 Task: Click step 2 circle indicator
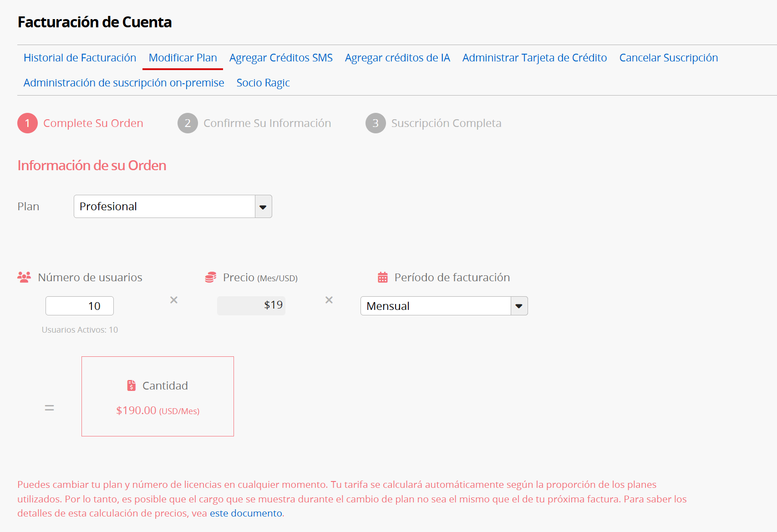coord(188,123)
